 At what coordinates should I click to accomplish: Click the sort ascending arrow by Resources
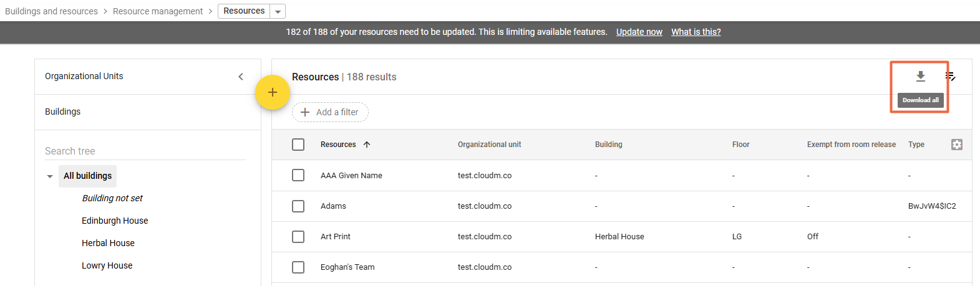[367, 145]
